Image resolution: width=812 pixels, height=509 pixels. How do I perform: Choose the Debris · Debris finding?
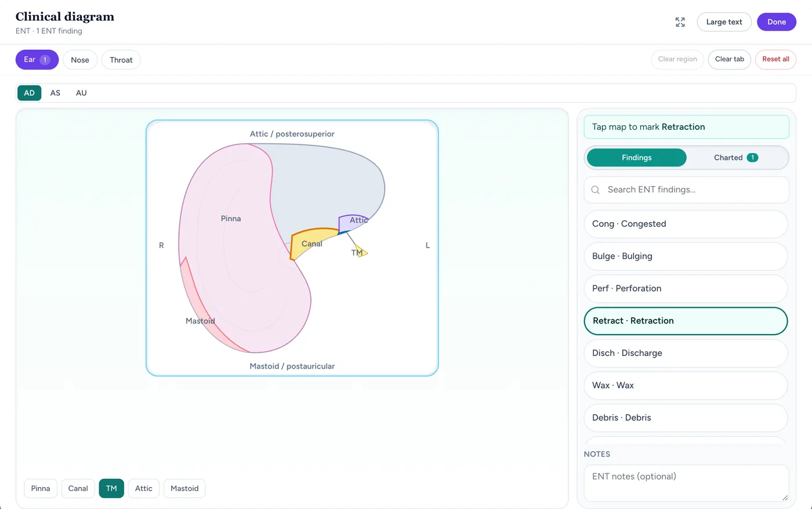[x=686, y=418]
